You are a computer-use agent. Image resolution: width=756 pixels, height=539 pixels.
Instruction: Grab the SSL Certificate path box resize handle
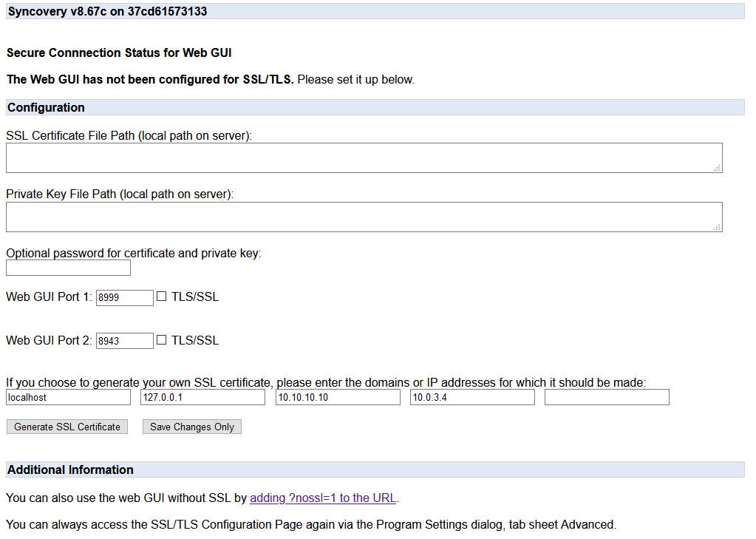[717, 169]
